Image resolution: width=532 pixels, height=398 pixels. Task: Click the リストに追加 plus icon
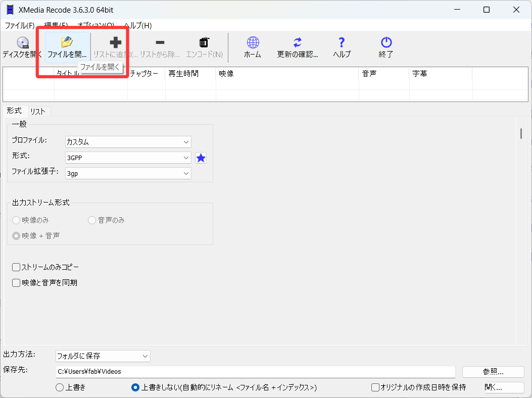click(115, 42)
